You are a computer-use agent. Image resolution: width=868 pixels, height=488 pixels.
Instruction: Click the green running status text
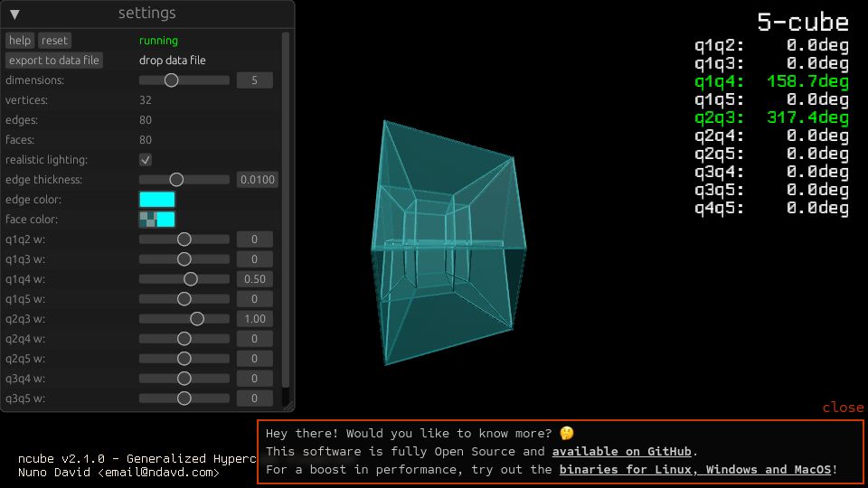158,41
